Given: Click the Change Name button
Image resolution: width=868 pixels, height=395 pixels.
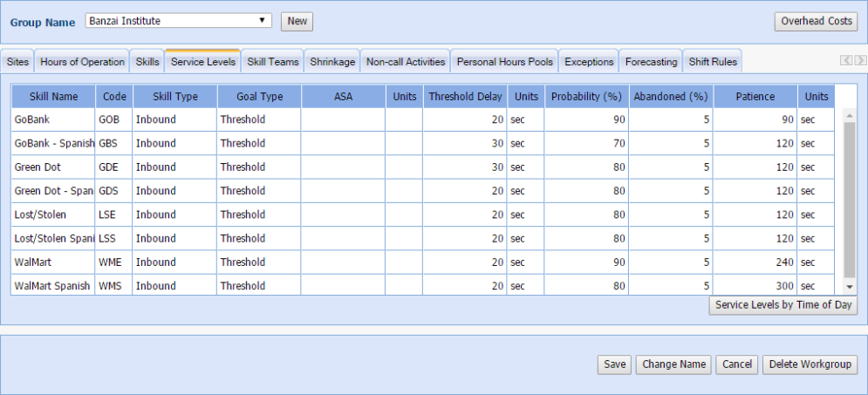Looking at the screenshot, I should click(673, 364).
